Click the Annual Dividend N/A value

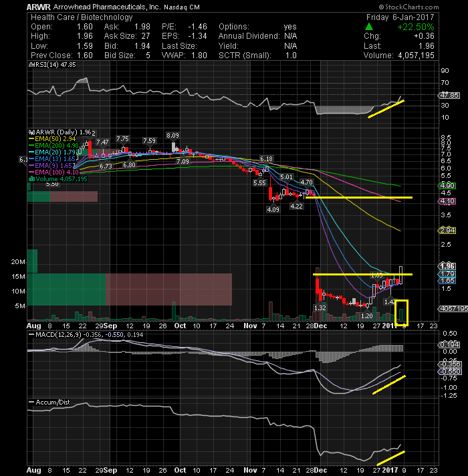(290, 36)
